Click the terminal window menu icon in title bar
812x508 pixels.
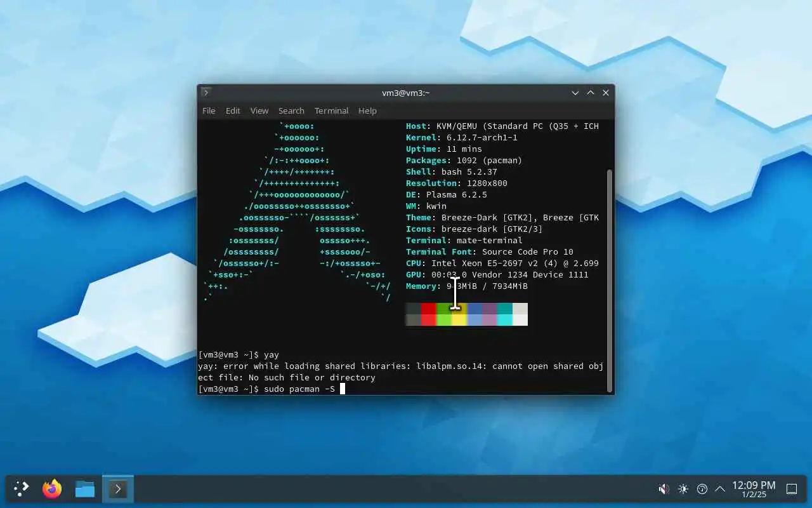click(x=206, y=93)
